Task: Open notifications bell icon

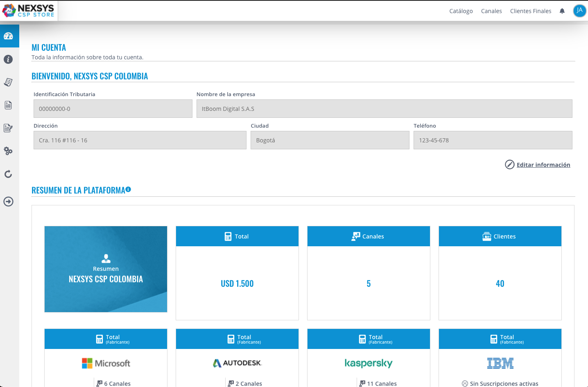Action: click(562, 11)
